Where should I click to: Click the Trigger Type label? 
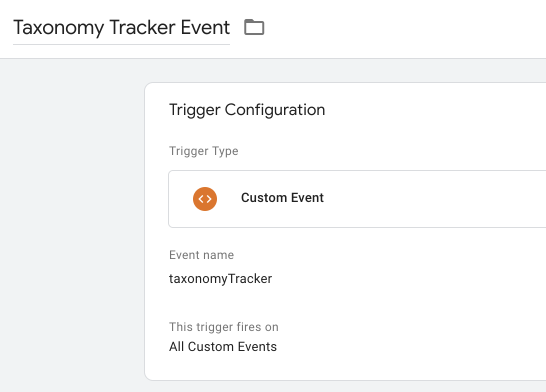pos(203,151)
